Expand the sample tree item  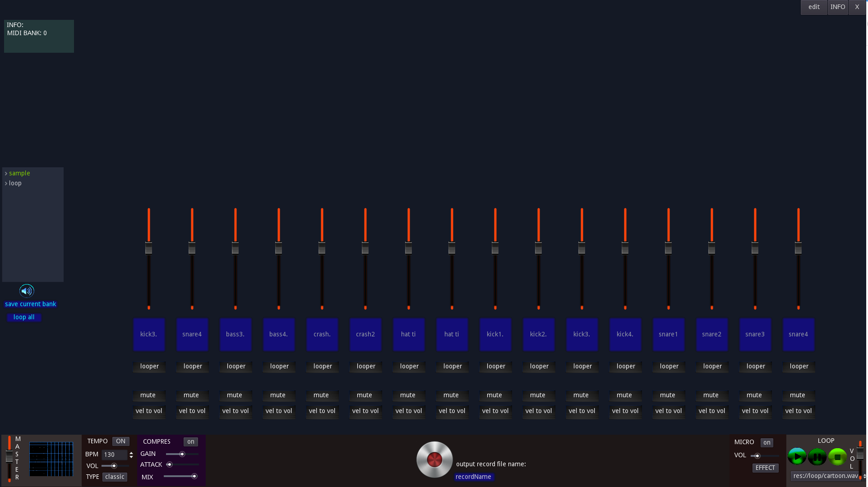pos(6,174)
